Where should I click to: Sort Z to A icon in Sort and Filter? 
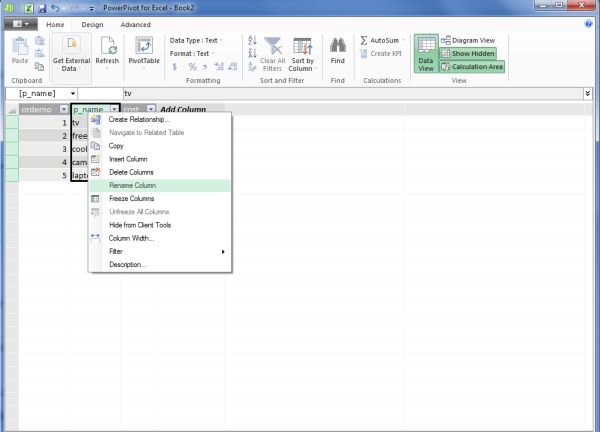(252, 53)
